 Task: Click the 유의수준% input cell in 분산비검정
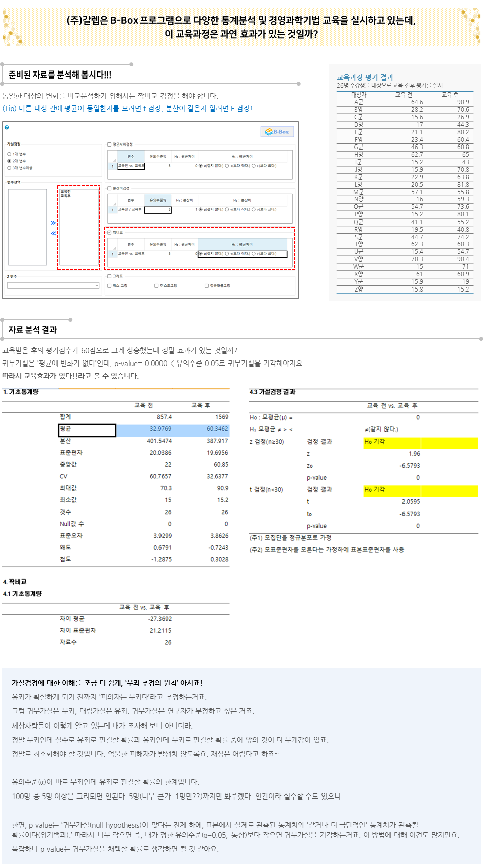tap(158, 210)
